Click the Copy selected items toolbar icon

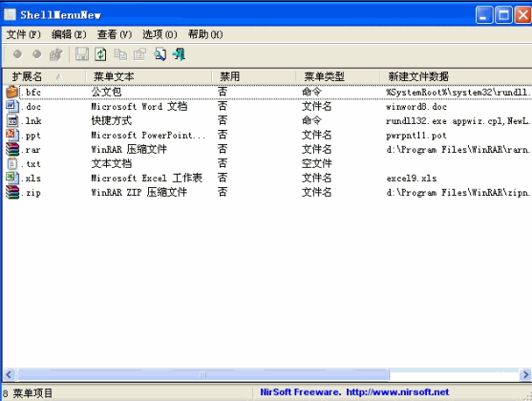(120, 54)
